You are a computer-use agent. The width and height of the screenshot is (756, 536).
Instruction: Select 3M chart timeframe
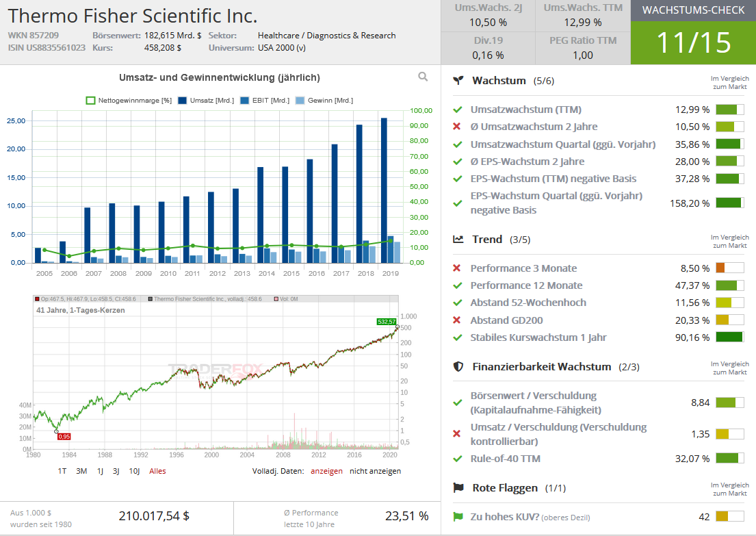pyautogui.click(x=81, y=471)
